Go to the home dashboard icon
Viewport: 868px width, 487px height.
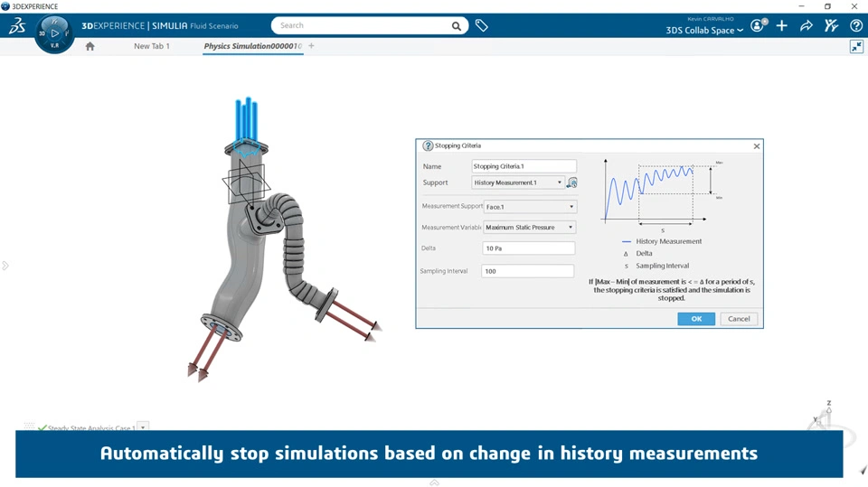tap(90, 46)
